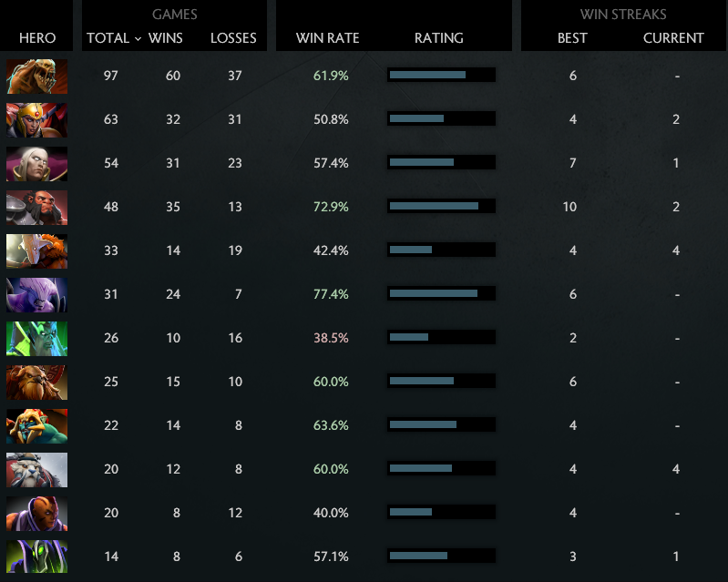Viewport: 728px width, 582px height.
Task: Click the 57.1% win rate value
Action: click(x=331, y=556)
